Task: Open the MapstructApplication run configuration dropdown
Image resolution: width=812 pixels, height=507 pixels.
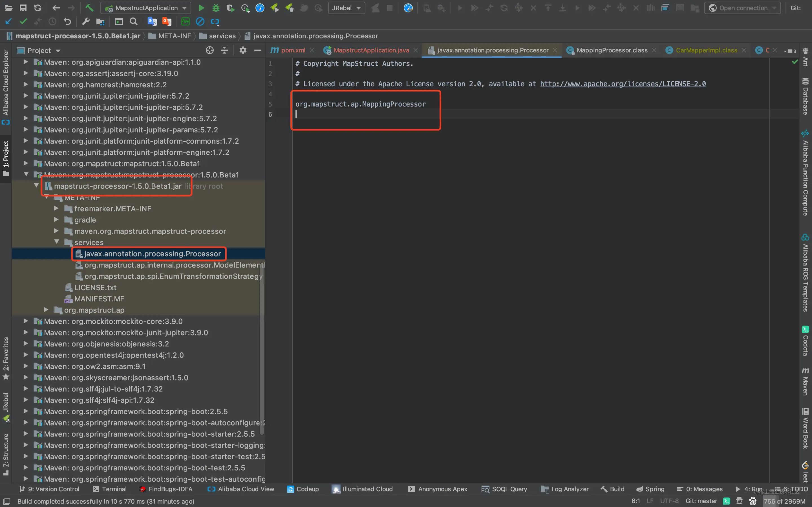Action: [145, 8]
